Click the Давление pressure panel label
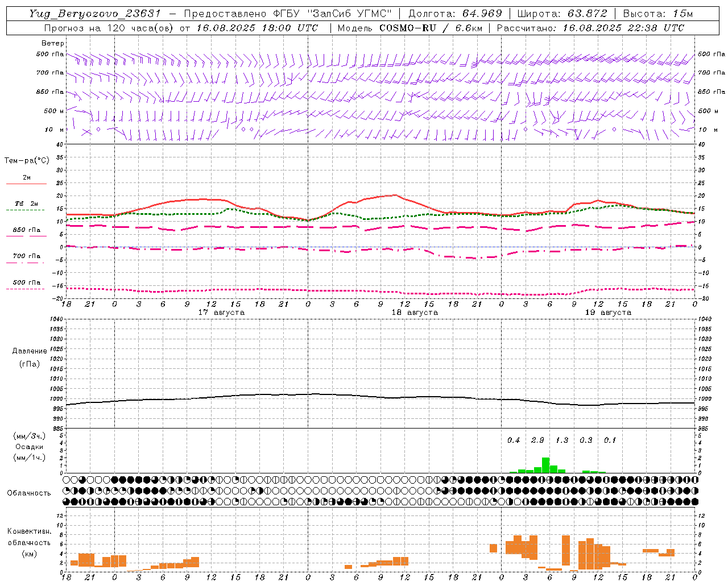The image size is (728, 582). tap(30, 351)
